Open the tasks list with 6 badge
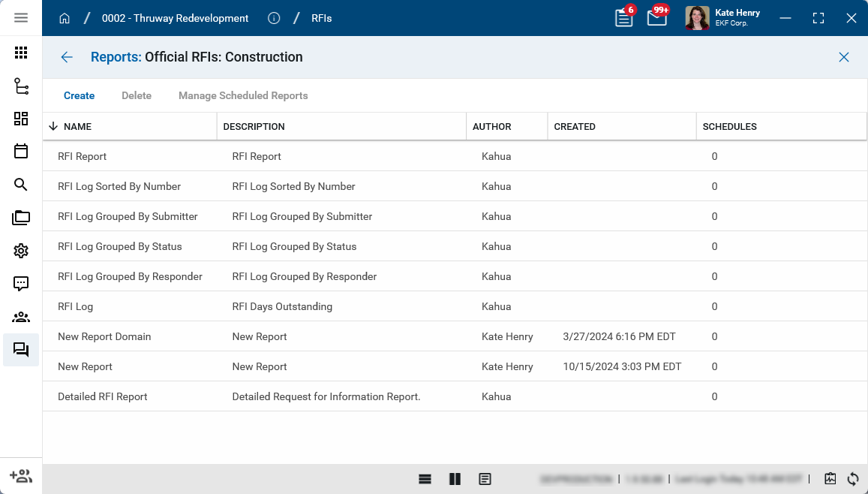This screenshot has width=868, height=494. click(x=623, y=18)
